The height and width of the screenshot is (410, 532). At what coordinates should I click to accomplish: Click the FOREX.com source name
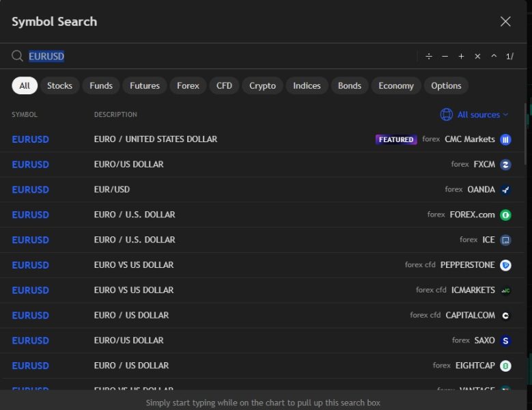click(x=473, y=215)
